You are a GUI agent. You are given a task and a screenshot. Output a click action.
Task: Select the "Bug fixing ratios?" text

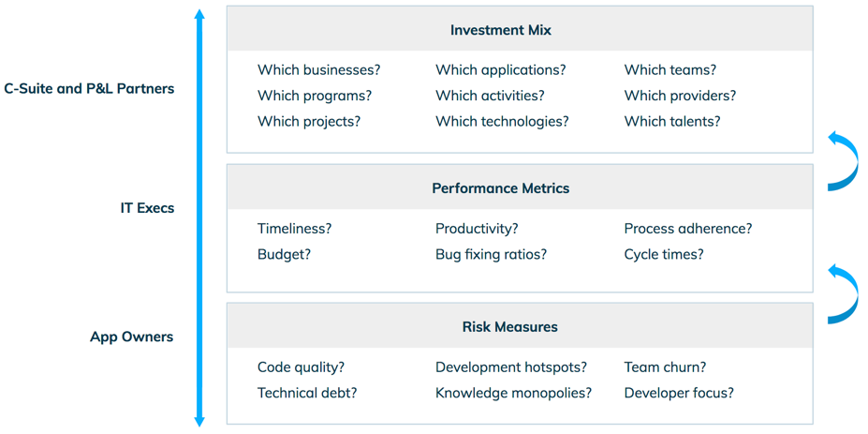[x=491, y=255]
